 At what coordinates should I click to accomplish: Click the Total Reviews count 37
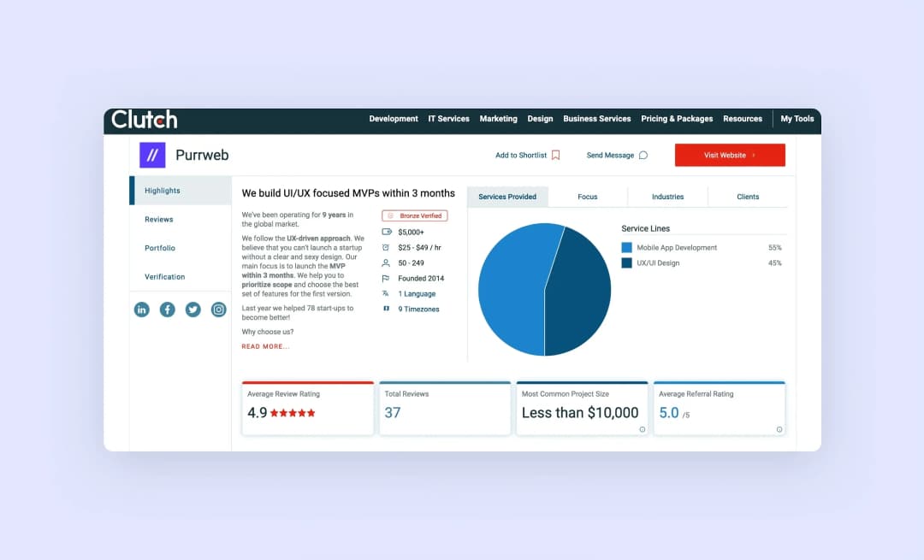(393, 413)
